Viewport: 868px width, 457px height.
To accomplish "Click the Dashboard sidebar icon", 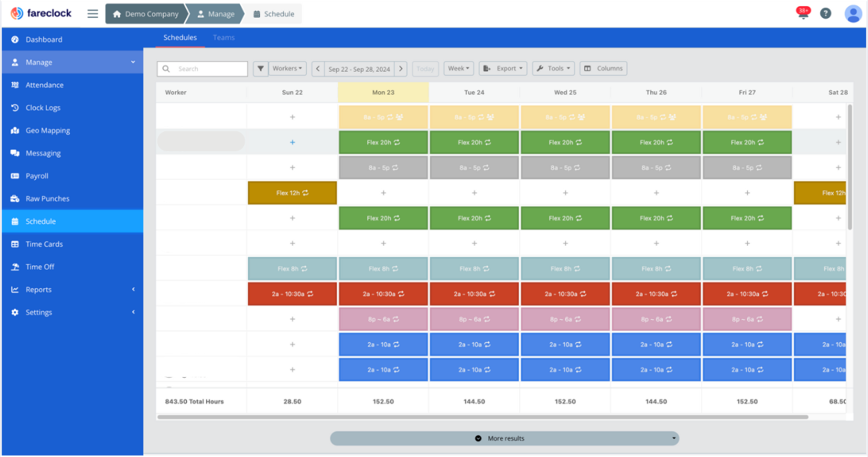I will pyautogui.click(x=15, y=40).
